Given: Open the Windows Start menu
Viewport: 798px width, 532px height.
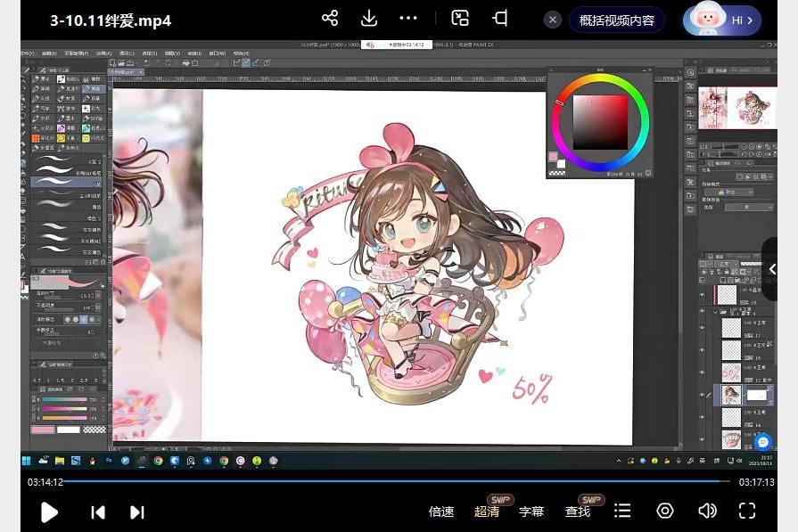Looking at the screenshot, I should [x=26, y=461].
